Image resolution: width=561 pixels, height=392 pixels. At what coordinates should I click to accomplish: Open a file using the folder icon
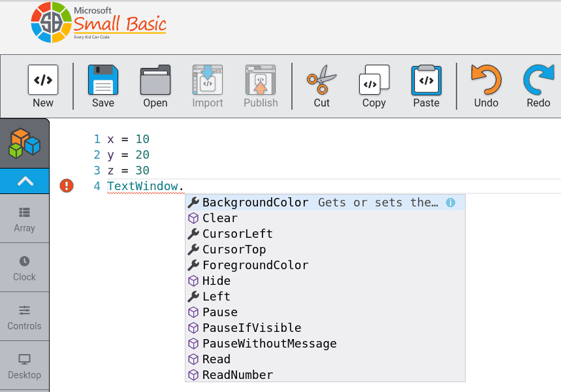(155, 80)
